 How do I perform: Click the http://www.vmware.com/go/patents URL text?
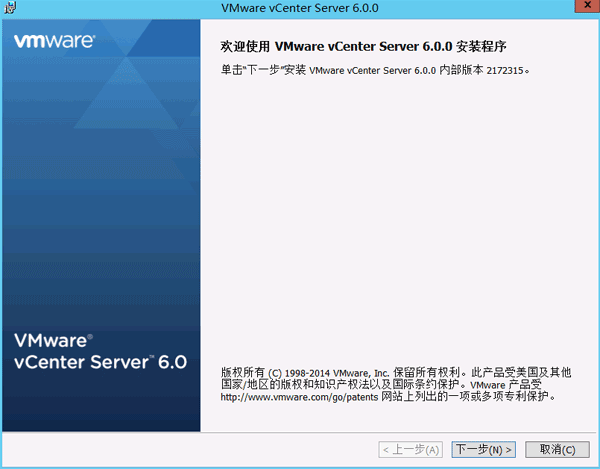[x=299, y=397]
